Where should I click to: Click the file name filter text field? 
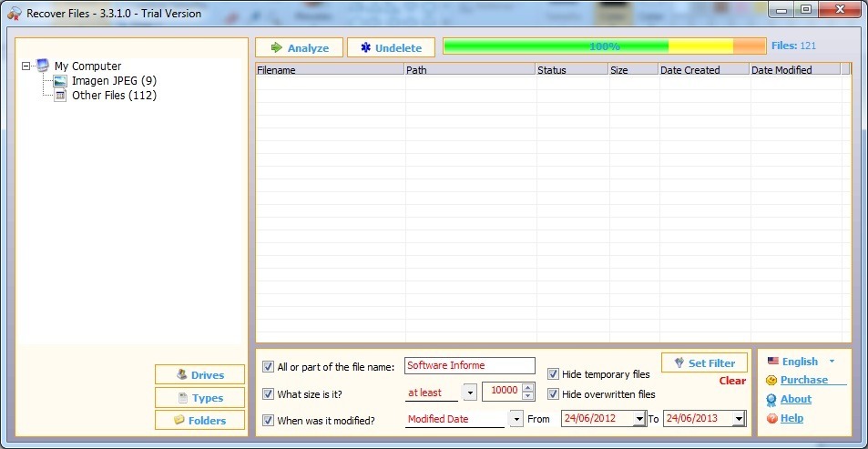[470, 365]
